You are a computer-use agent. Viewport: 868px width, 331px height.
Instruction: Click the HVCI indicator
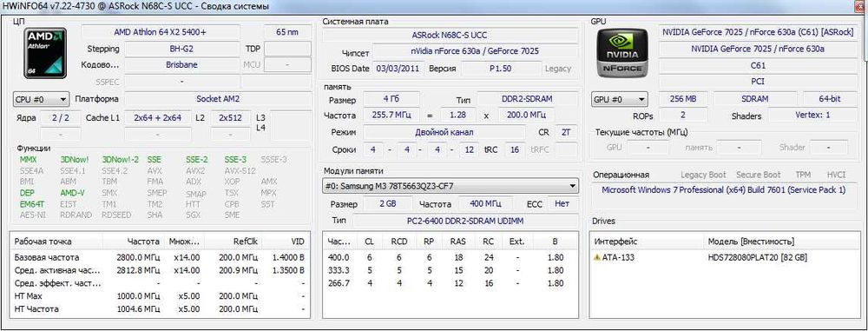coord(837,175)
